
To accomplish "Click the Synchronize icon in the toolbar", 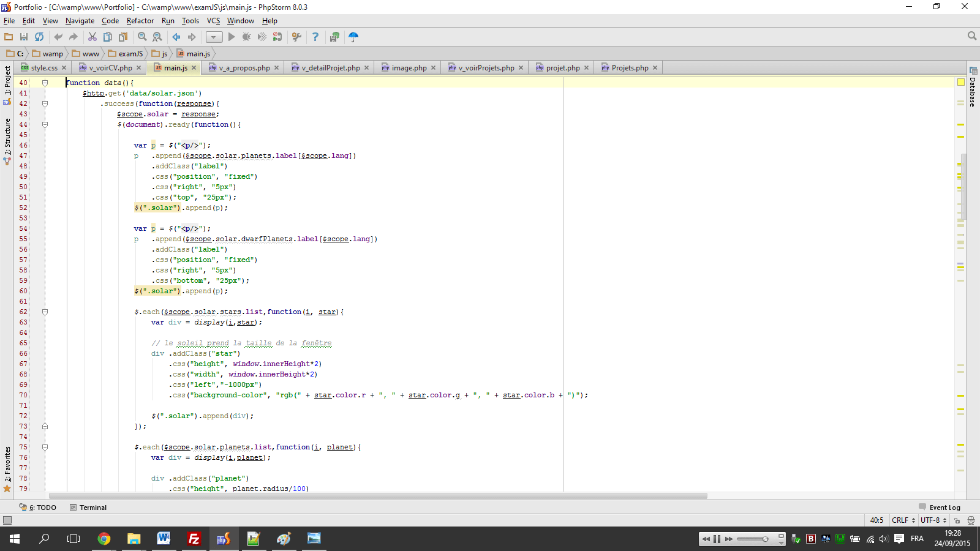I will coord(39,37).
